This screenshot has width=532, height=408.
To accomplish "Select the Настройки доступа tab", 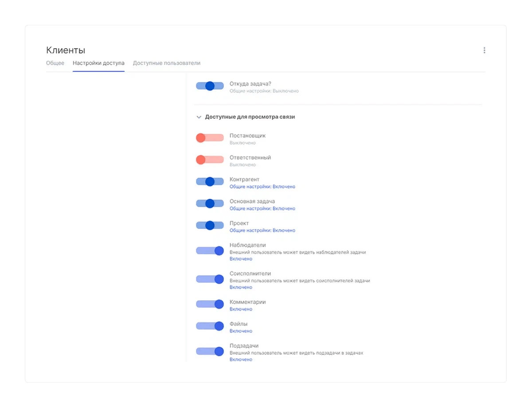I will coord(98,63).
